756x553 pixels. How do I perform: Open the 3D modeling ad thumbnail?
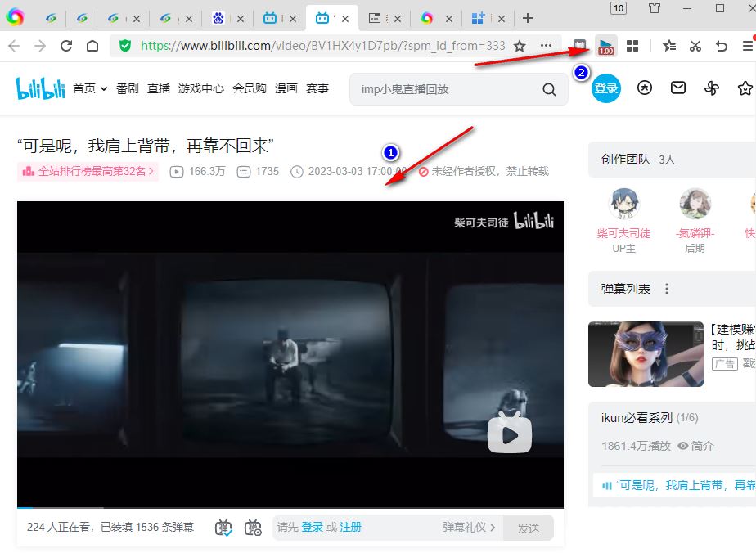(646, 354)
